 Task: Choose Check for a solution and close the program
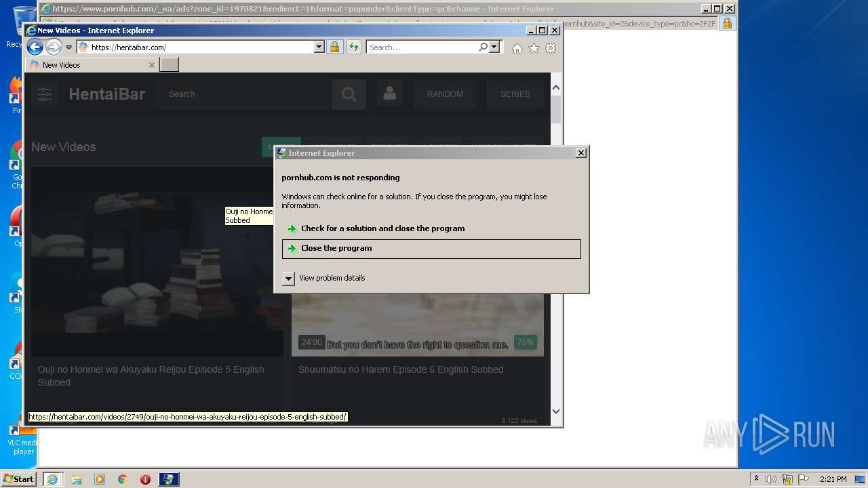click(x=431, y=229)
